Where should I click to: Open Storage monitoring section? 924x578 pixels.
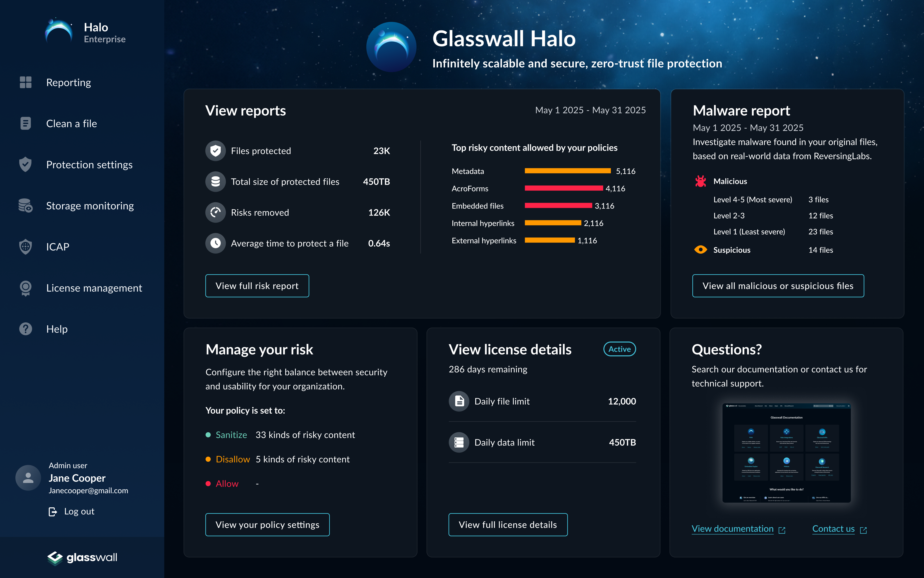90,206
